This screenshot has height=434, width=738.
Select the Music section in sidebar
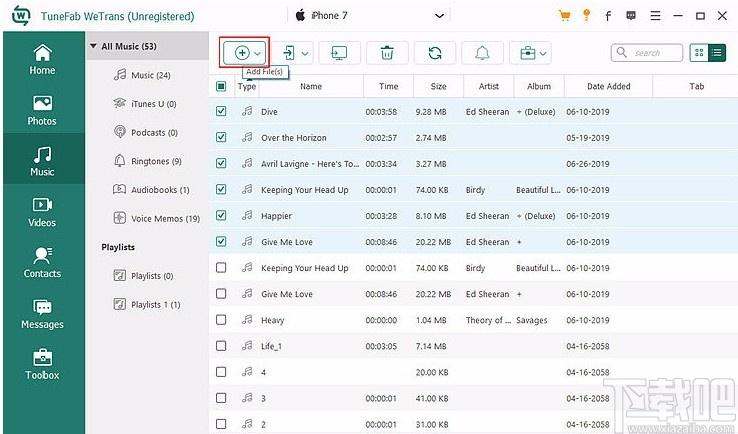pos(42,161)
